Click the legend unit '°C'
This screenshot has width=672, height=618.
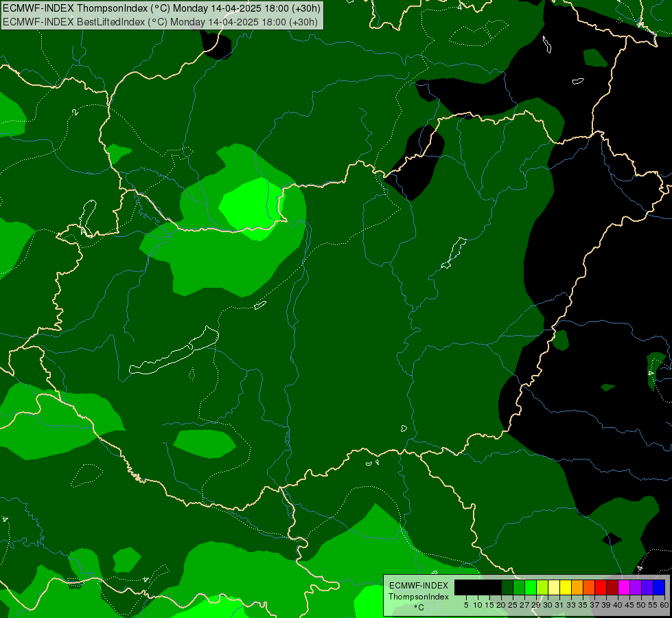click(419, 608)
